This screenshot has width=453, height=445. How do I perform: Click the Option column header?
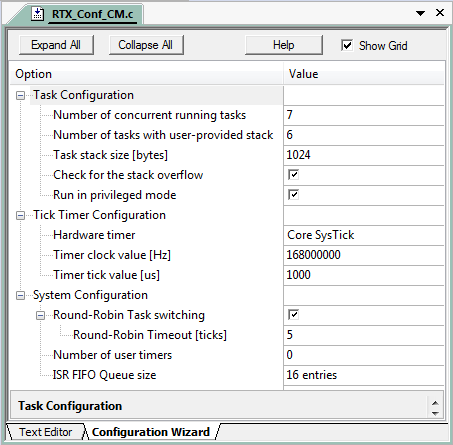(147, 74)
